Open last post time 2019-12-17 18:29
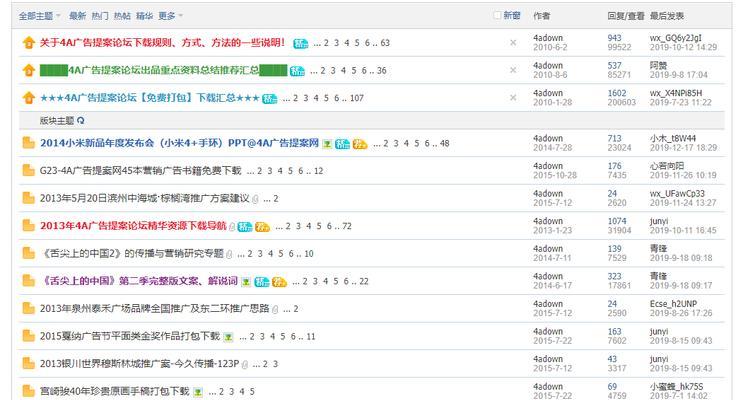Image resolution: width=743 pixels, height=400 pixels. point(683,148)
